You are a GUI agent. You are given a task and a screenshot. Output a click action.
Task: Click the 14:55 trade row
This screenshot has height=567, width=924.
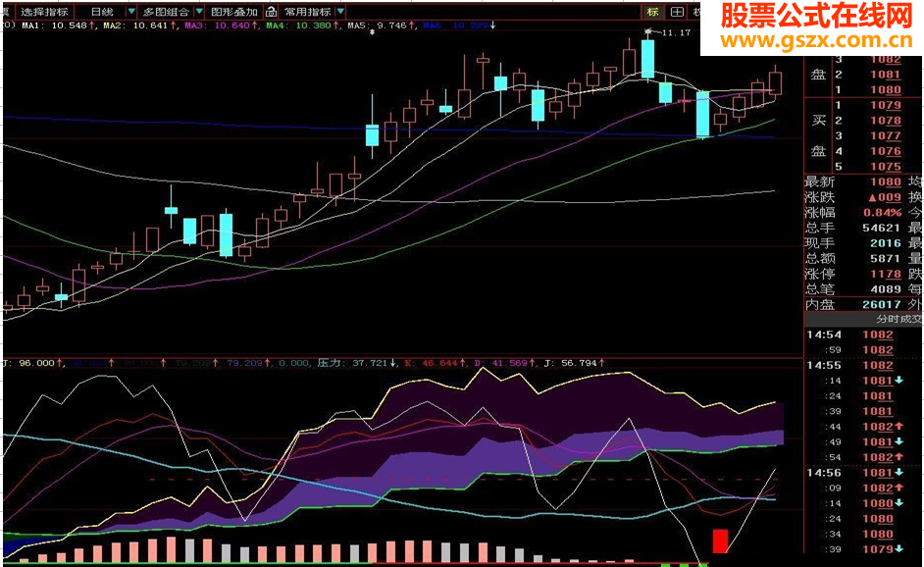click(x=864, y=365)
